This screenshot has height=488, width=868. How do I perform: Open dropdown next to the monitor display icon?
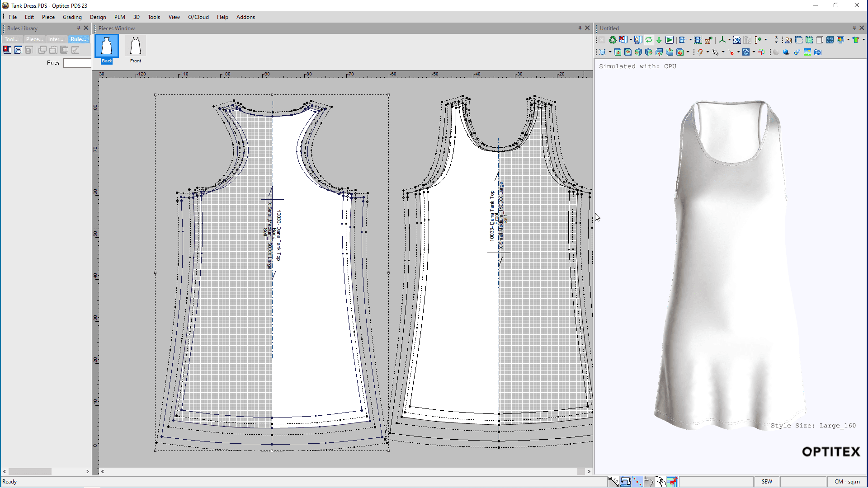(x=849, y=40)
